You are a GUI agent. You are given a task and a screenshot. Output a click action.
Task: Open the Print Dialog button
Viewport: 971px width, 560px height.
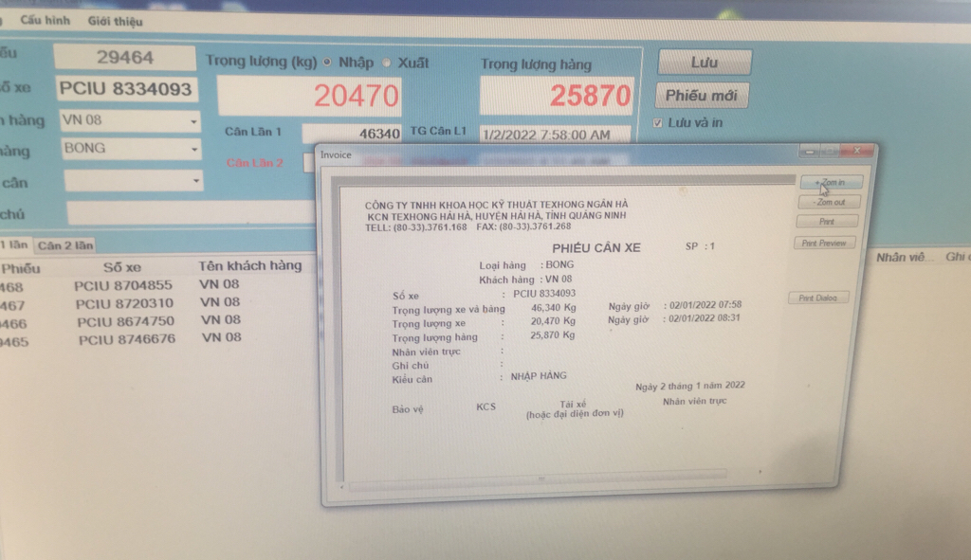pos(817,298)
